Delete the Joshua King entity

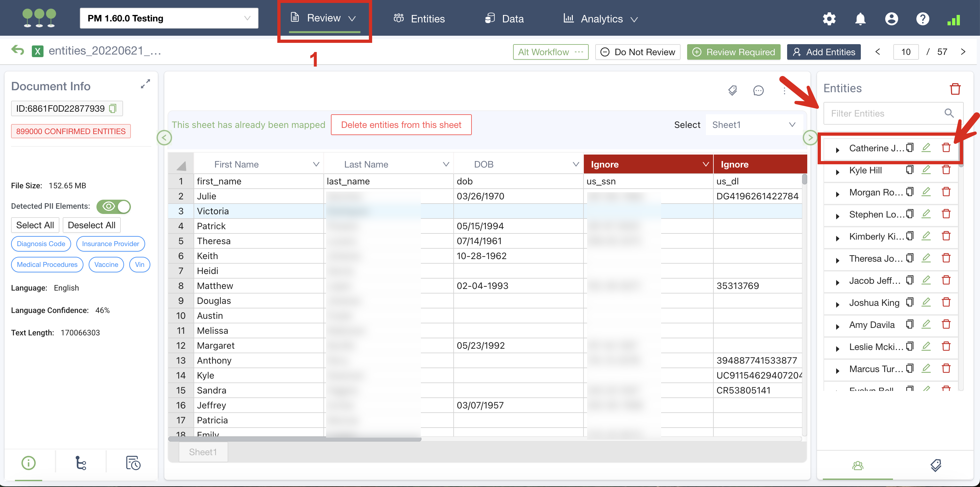(946, 303)
